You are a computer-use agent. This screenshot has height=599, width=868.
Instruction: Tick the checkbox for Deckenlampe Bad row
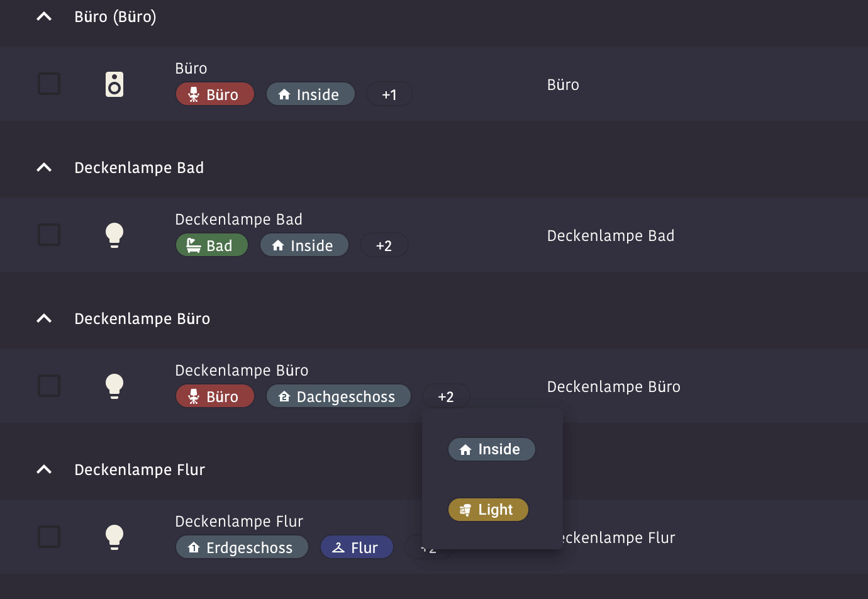point(49,235)
